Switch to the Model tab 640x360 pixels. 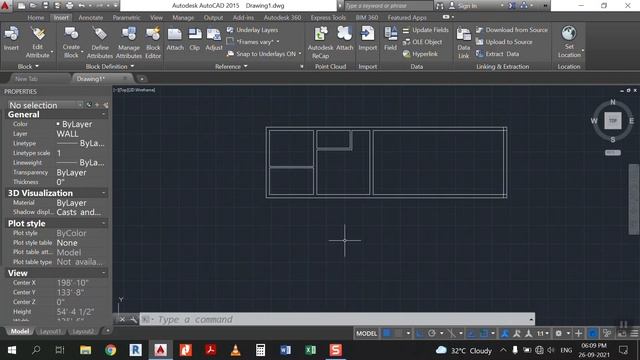(x=19, y=331)
